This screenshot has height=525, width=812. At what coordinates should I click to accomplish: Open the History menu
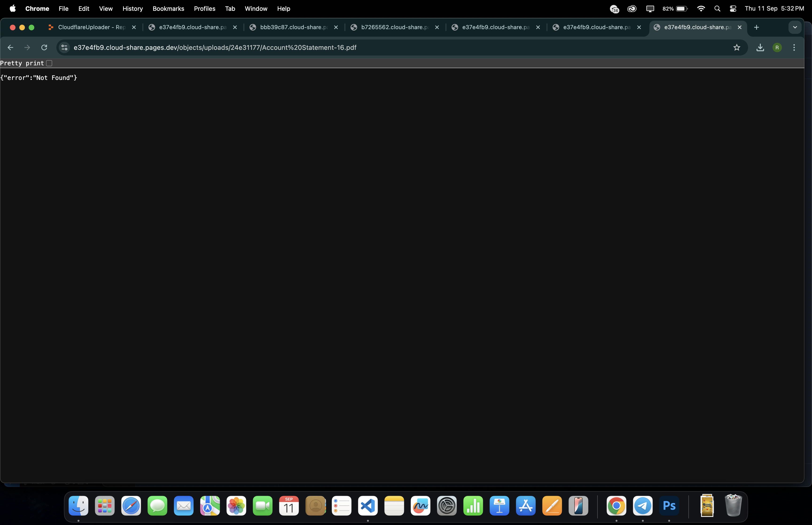tap(133, 8)
